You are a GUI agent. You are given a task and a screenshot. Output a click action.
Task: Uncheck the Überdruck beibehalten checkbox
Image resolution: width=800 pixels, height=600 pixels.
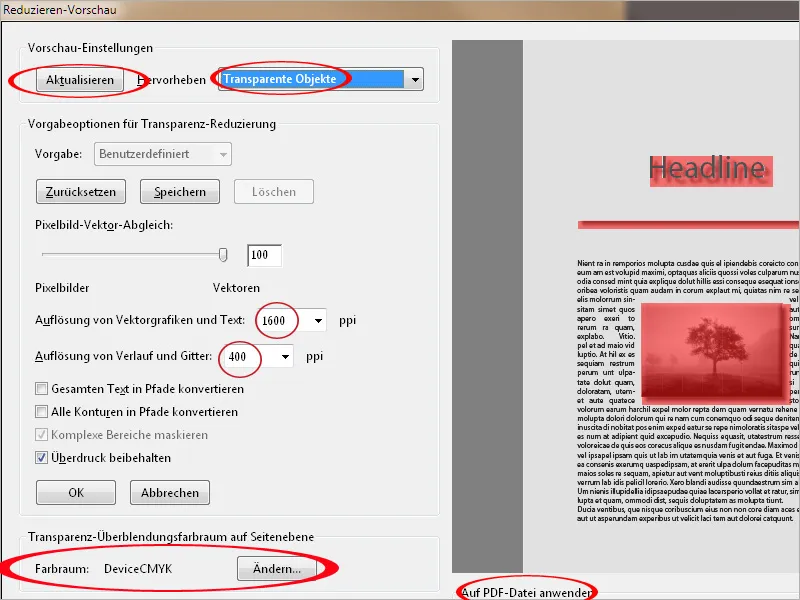[41, 458]
